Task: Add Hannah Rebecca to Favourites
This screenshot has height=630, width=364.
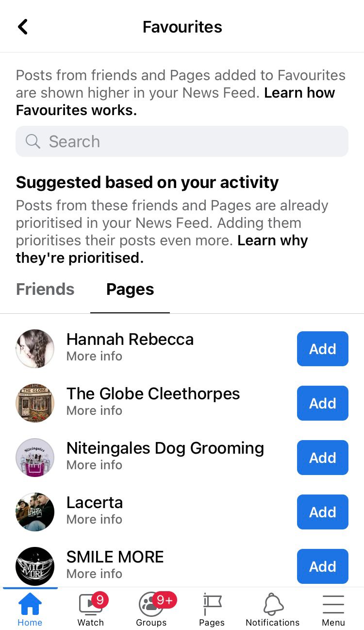Action: coord(322,349)
